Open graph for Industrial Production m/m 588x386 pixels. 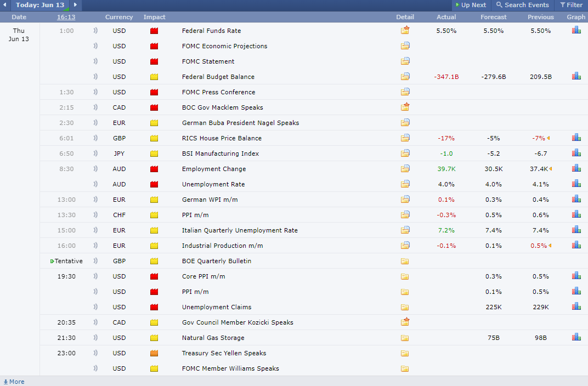576,246
